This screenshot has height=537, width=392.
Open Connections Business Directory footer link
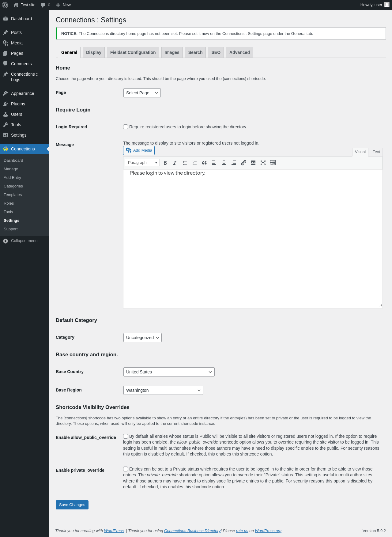coord(192,531)
